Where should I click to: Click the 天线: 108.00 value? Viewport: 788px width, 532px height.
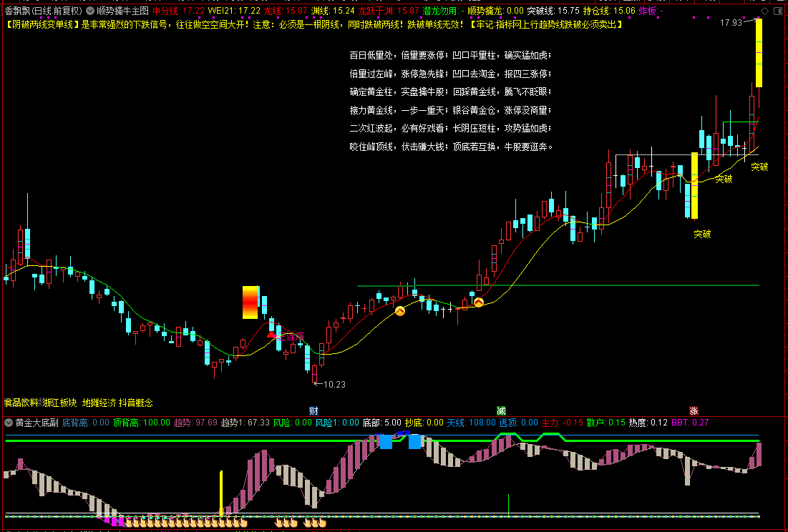point(472,423)
